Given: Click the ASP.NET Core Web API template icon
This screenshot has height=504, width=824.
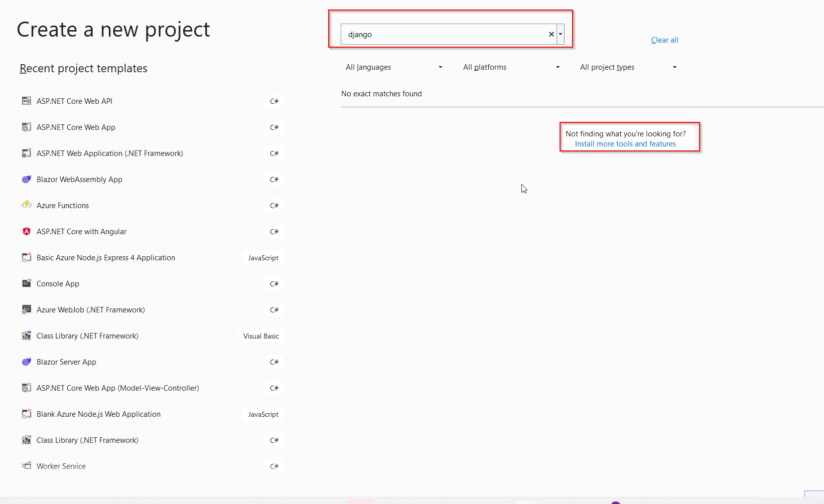Looking at the screenshot, I should coord(27,101).
